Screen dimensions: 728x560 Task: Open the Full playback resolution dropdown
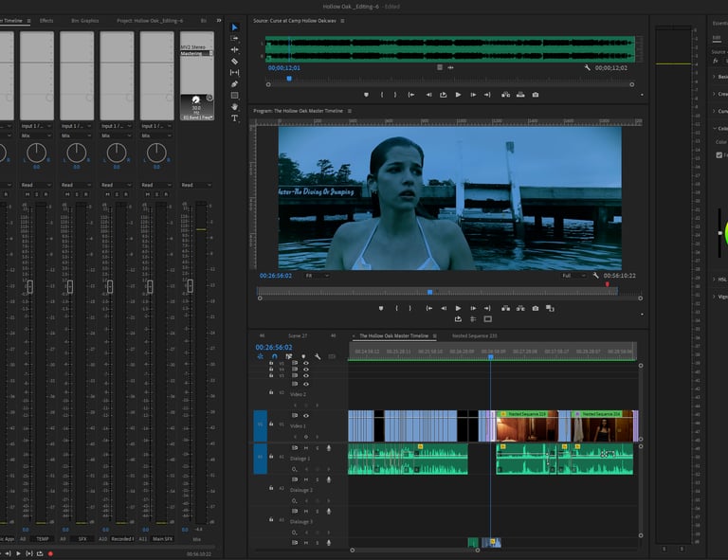pos(573,276)
